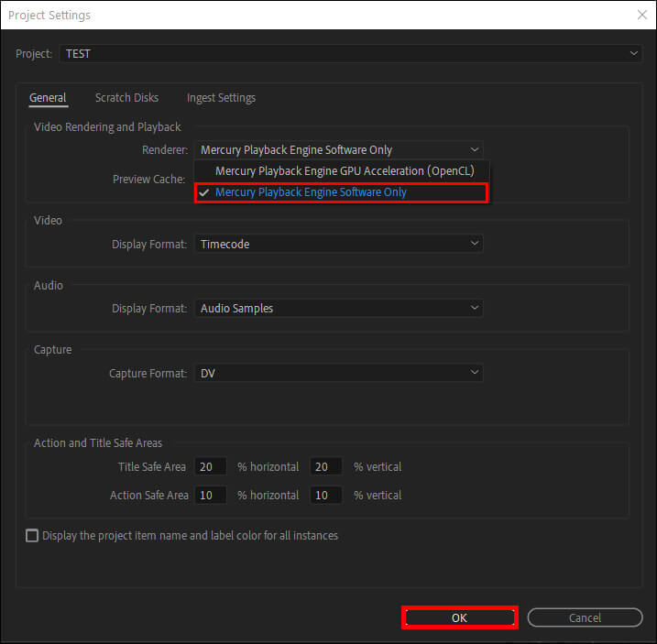Switch to the General tab
This screenshot has width=657, height=644.
click(48, 98)
